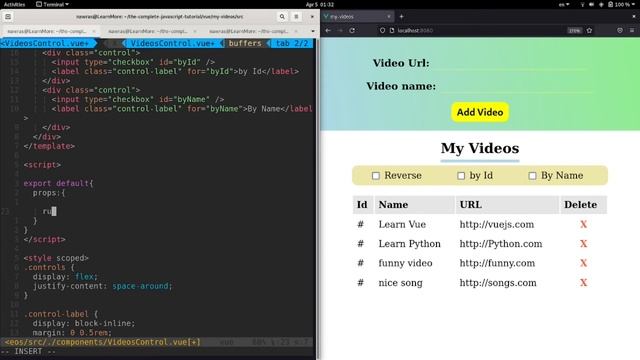Screen dimensions: 640x360
Task: Click the Delete column header
Action: tap(583, 205)
